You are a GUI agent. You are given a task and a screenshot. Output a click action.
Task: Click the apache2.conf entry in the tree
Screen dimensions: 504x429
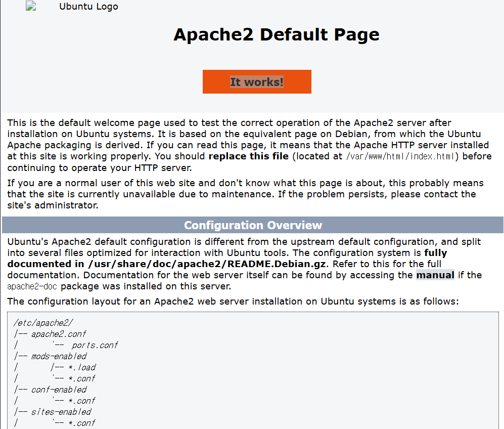[59, 334]
